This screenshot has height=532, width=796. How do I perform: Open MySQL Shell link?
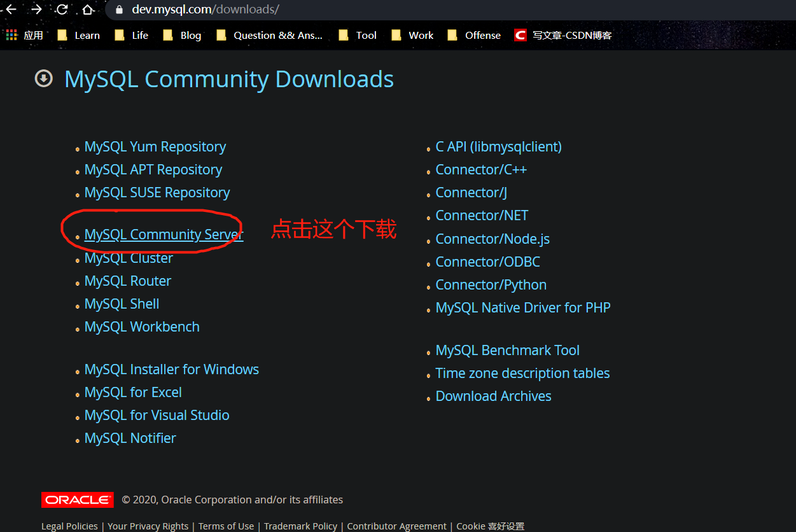(122, 304)
